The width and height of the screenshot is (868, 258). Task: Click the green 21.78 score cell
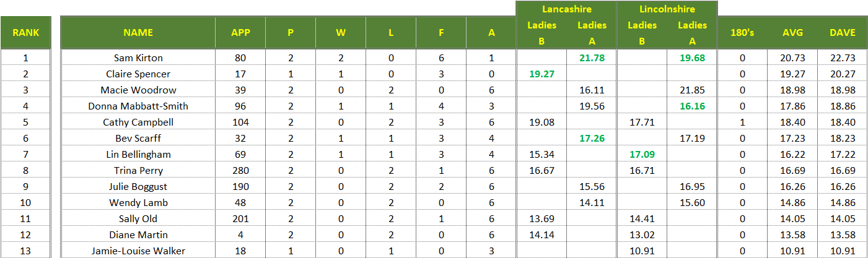tap(592, 58)
